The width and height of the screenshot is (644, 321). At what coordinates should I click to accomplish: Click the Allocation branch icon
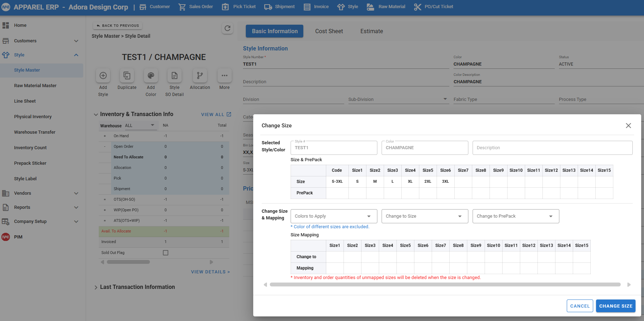point(200,75)
